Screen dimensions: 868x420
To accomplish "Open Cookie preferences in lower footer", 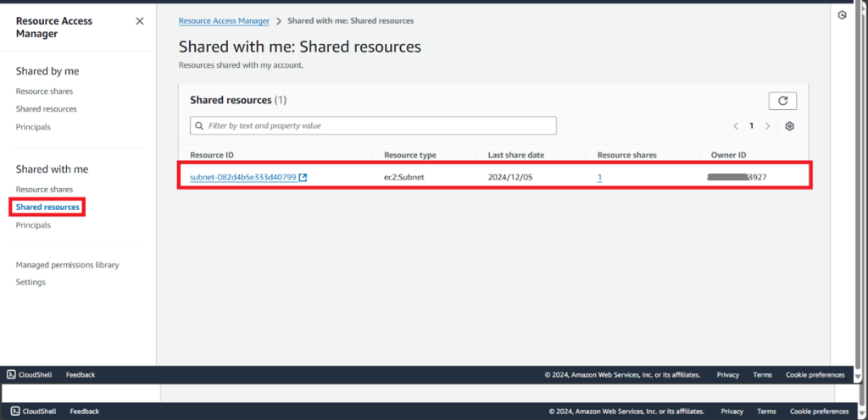I will (820, 412).
